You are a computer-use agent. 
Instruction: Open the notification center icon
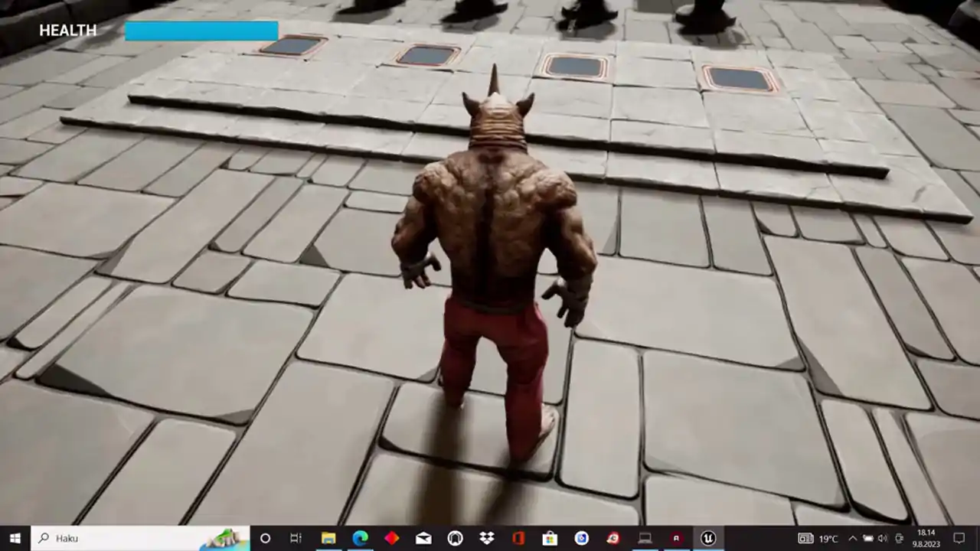point(959,538)
